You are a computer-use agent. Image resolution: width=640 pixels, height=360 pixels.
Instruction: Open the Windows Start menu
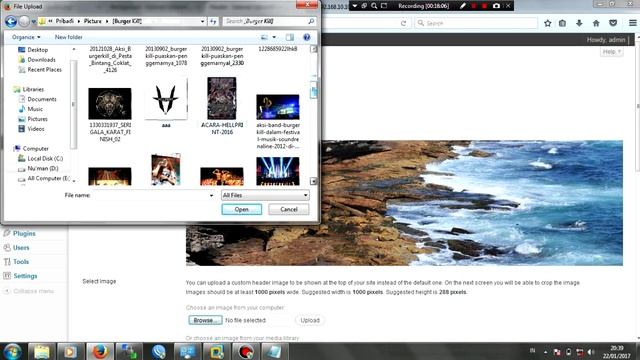pyautogui.click(x=13, y=351)
